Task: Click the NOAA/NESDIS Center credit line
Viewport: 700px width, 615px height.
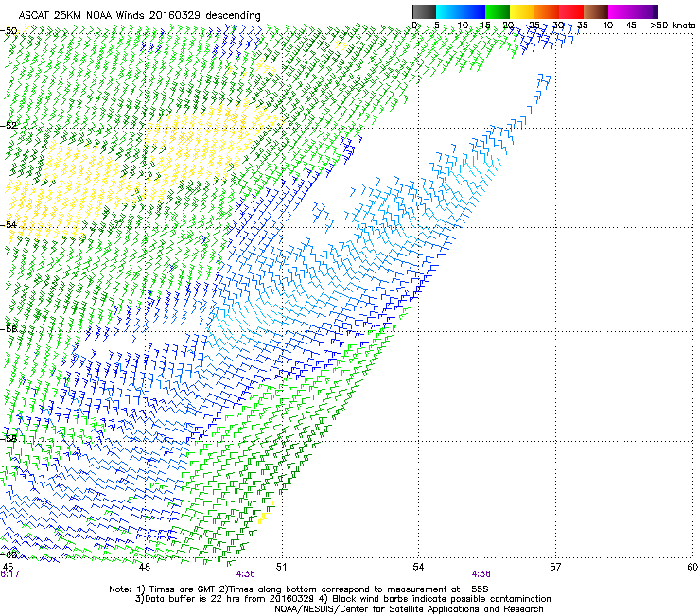Action: (409, 608)
